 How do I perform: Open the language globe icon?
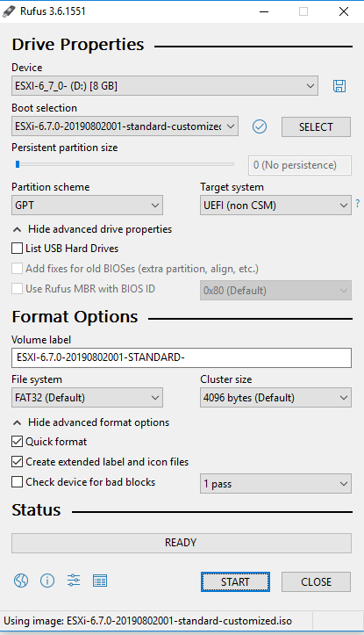21,581
